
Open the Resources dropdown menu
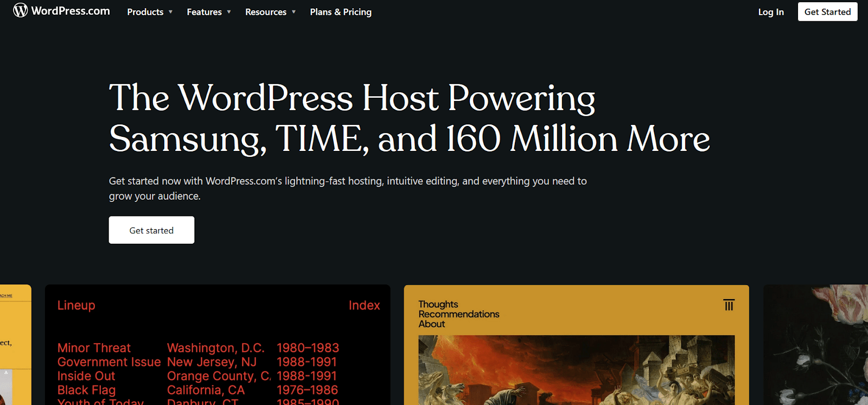270,12
